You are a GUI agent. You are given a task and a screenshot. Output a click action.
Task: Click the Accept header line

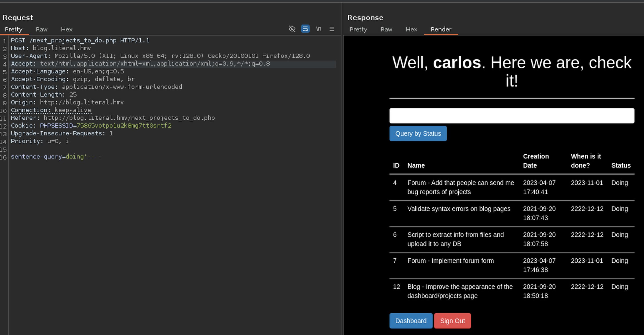tap(140, 64)
